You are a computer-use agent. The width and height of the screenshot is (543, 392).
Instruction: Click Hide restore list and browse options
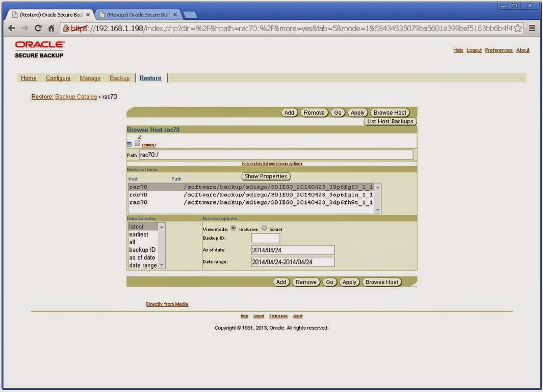click(272, 164)
